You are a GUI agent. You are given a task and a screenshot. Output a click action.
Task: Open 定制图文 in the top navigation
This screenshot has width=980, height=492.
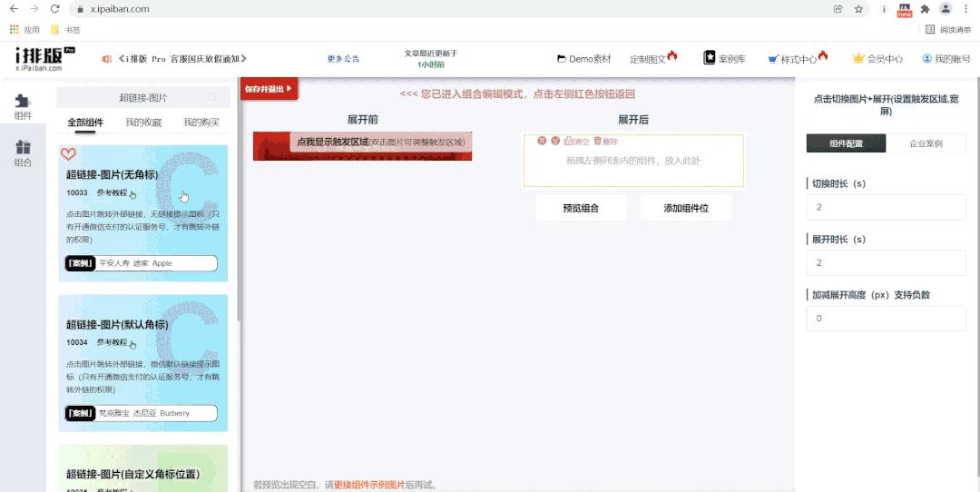pos(653,58)
